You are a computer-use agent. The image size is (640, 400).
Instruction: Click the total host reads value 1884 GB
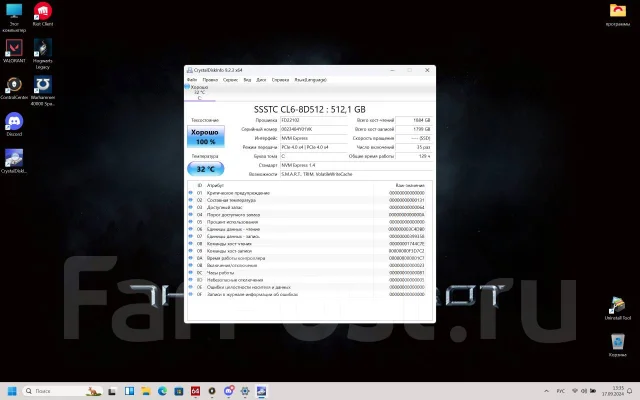pos(413,120)
